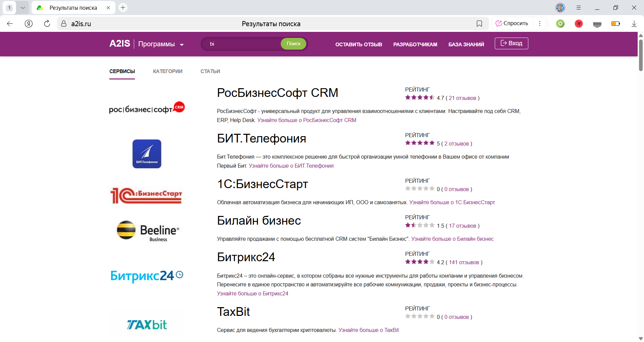Screen dimensions: 644x342
Task: Open the user profile avatar
Action: [560, 7]
